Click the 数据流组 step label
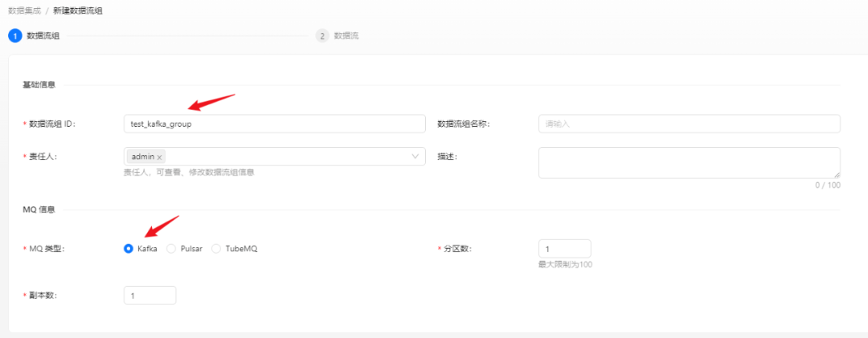 (43, 36)
